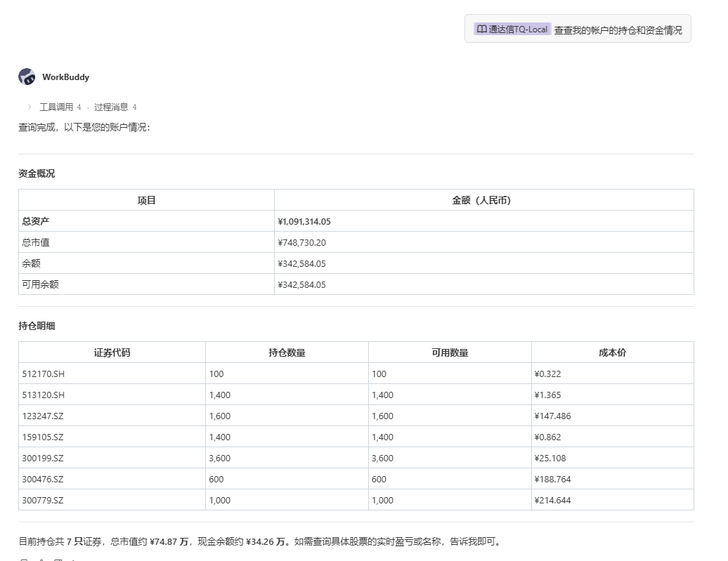Click cost price ¥0.862
This screenshot has height=561, width=728.
pos(547,437)
